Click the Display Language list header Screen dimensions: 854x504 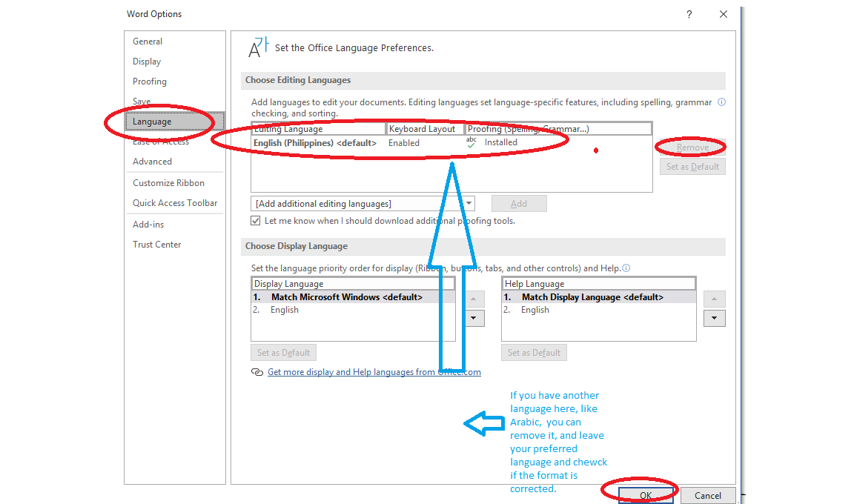[x=353, y=284]
